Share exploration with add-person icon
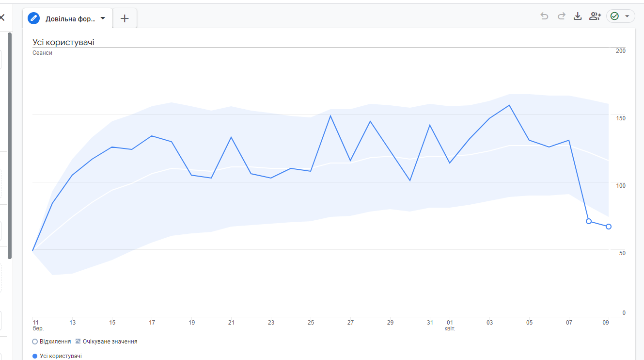This screenshot has height=360, width=644. [595, 16]
